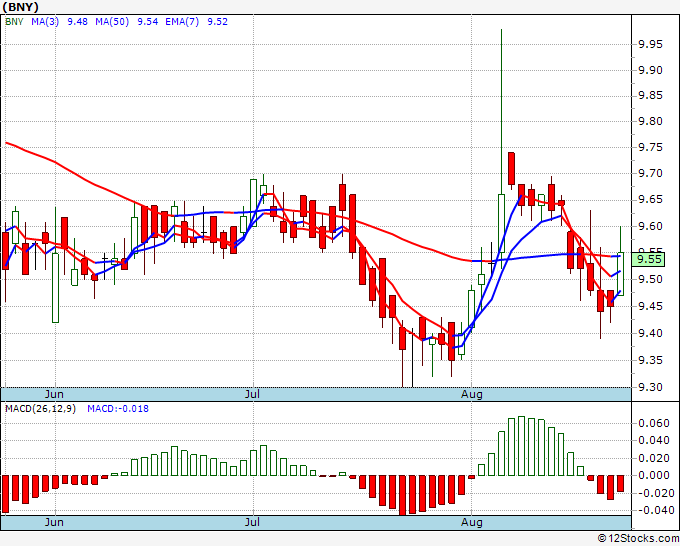Click the 9.70 price axis label
680x546 pixels.
pyautogui.click(x=650, y=173)
